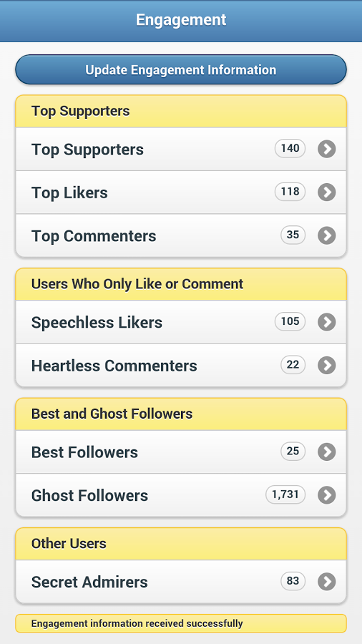Tap the Other Users section header
Screen dimensions: 362x644
click(x=181, y=544)
